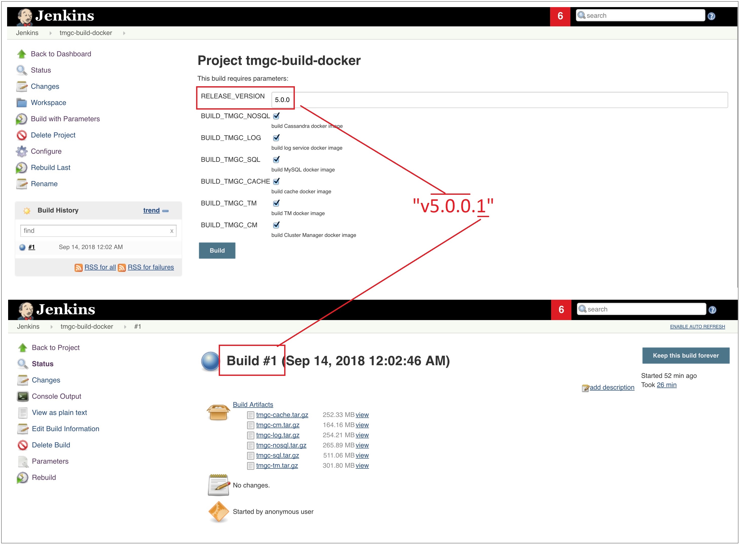Expand breadcrumb arrow before #1 in lower bar

coord(125,327)
